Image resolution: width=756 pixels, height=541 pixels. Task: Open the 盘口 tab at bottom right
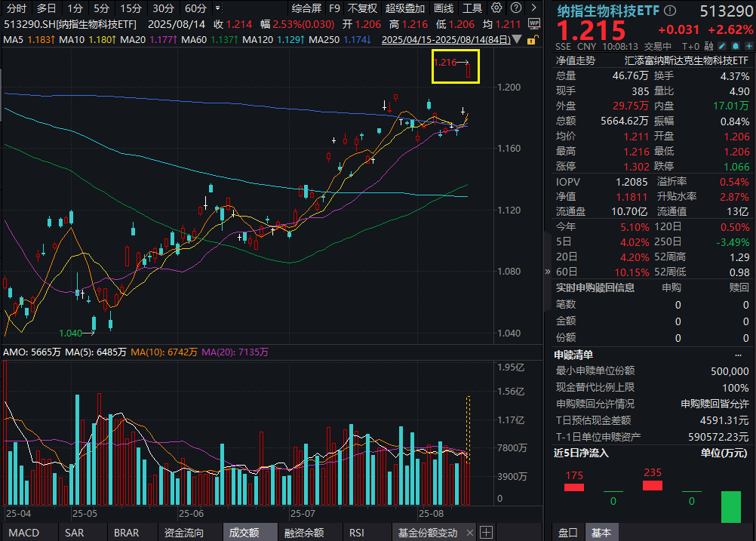(x=567, y=533)
